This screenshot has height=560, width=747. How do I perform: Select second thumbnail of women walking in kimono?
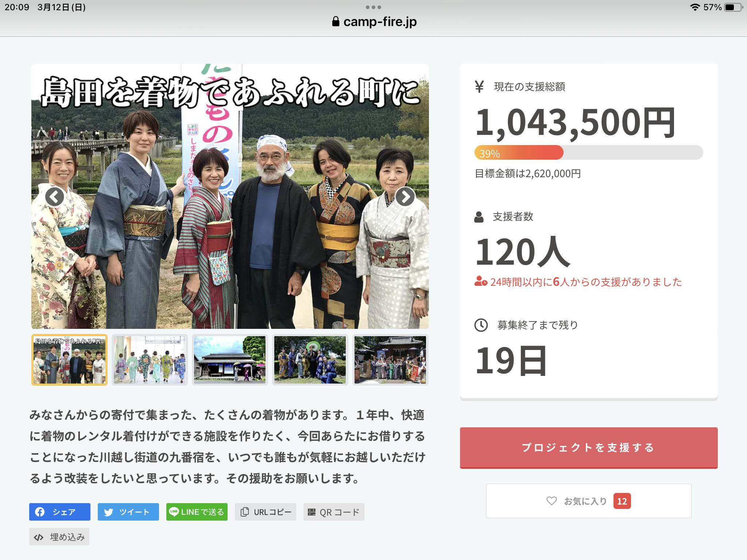[x=150, y=360]
